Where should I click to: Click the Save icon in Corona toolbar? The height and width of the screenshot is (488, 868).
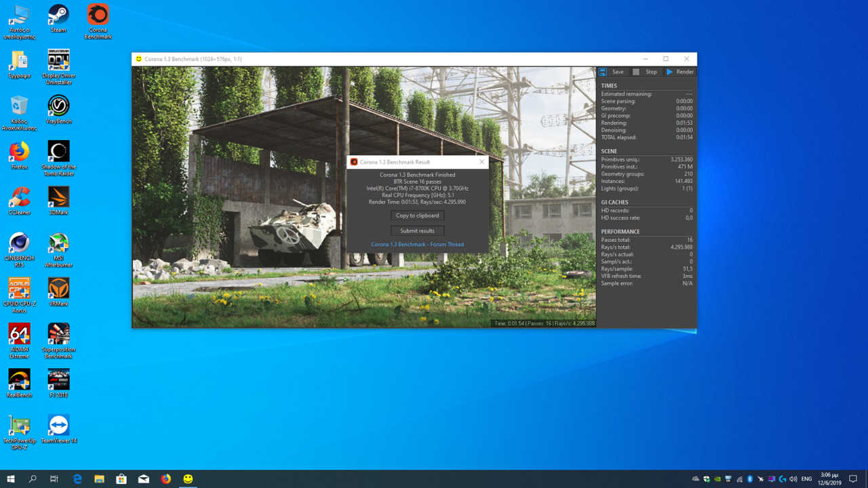tap(603, 72)
